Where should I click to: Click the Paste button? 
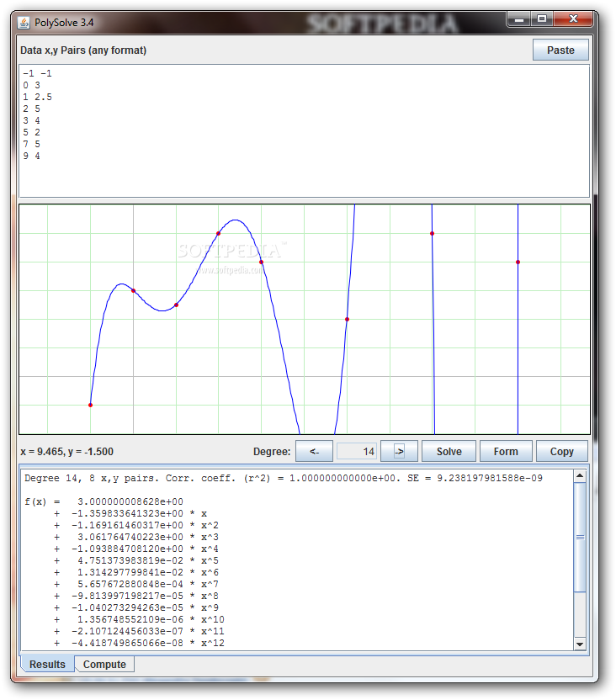tap(560, 50)
